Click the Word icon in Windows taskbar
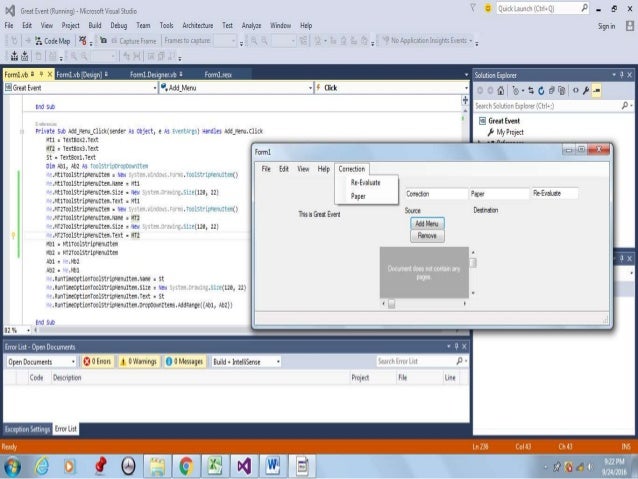Image resolution: width=638 pixels, height=479 pixels. [x=273, y=465]
